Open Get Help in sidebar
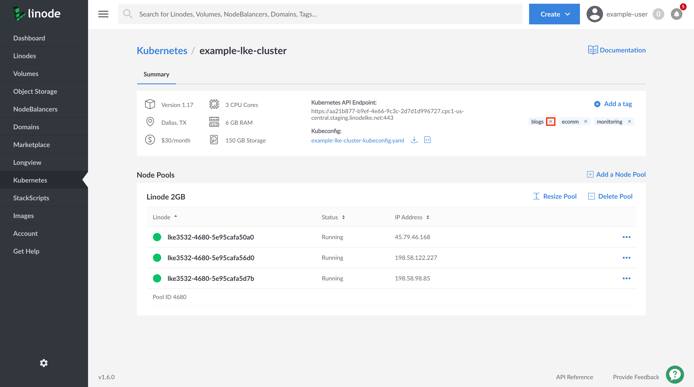The width and height of the screenshot is (694, 387). [x=26, y=251]
